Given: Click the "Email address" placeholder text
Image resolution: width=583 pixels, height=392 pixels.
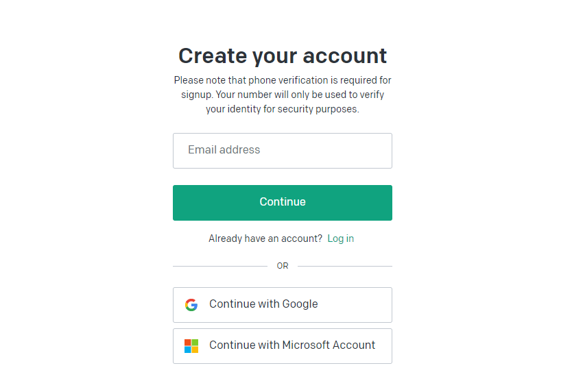Looking at the screenshot, I should pyautogui.click(x=224, y=149).
